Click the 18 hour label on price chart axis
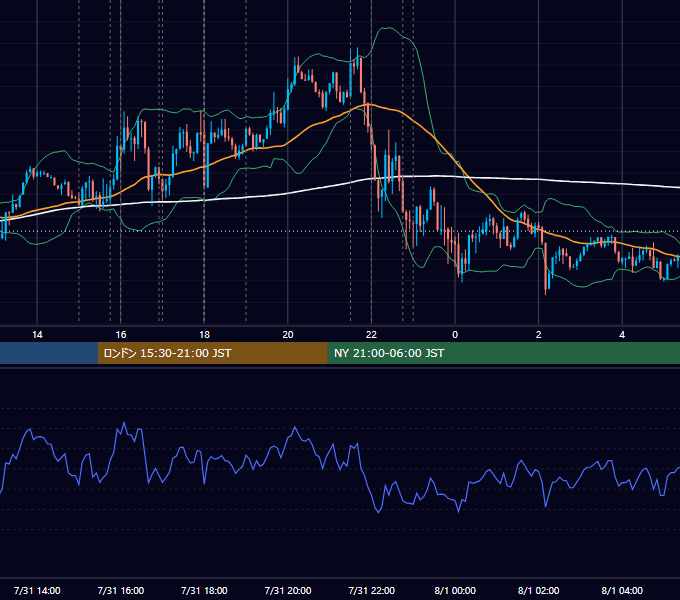The image size is (680, 600). pyautogui.click(x=204, y=335)
